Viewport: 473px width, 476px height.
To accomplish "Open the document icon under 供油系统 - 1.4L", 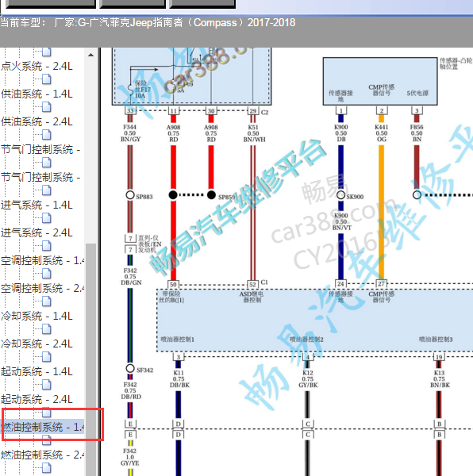I will pyautogui.click(x=47, y=107).
